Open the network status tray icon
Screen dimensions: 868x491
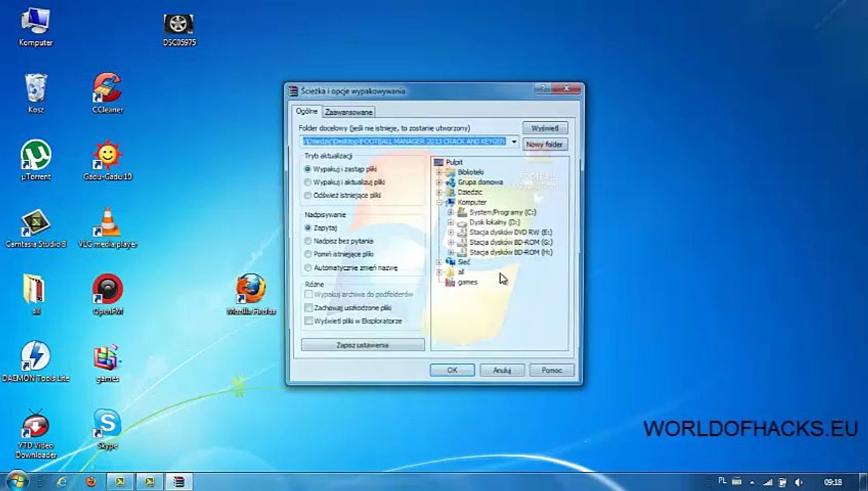(768, 482)
